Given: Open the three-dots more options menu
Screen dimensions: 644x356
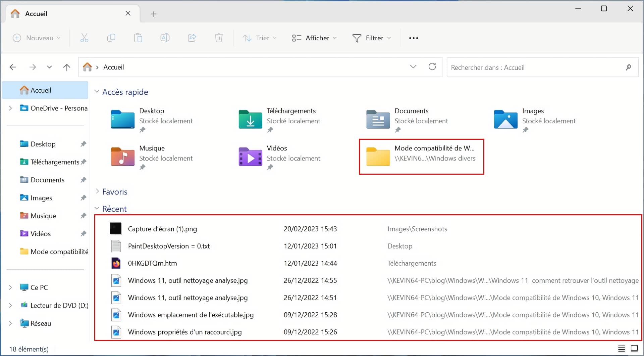Looking at the screenshot, I should click(414, 38).
